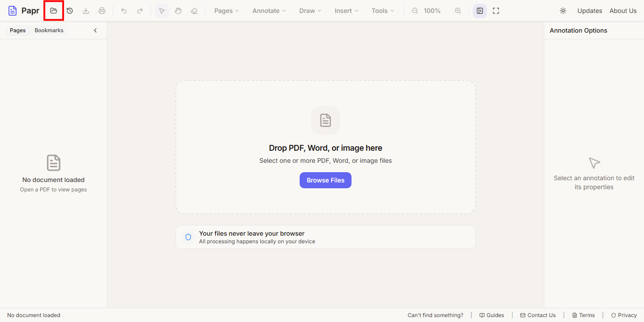Toggle light/dark theme sun icon
This screenshot has height=322, width=644.
tap(563, 11)
